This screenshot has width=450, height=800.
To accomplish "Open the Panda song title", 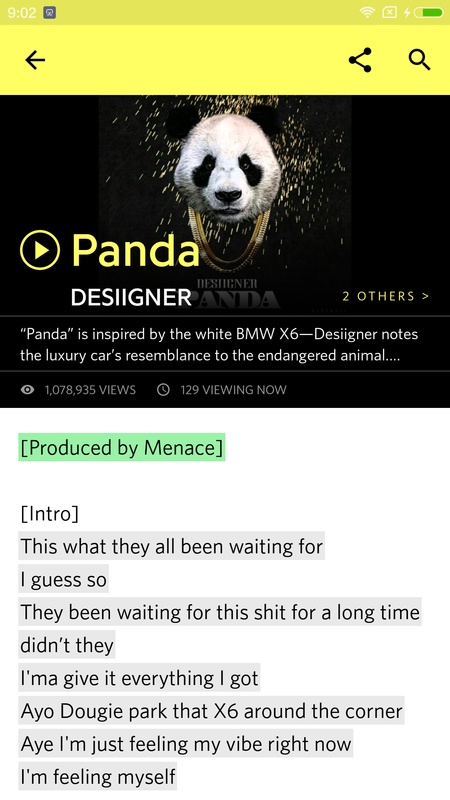I will [x=135, y=249].
